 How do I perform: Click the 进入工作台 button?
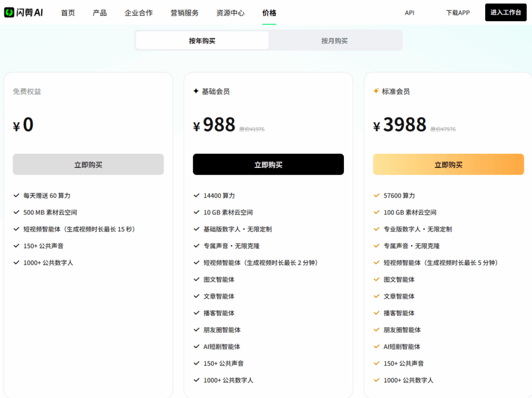pyautogui.click(x=506, y=12)
